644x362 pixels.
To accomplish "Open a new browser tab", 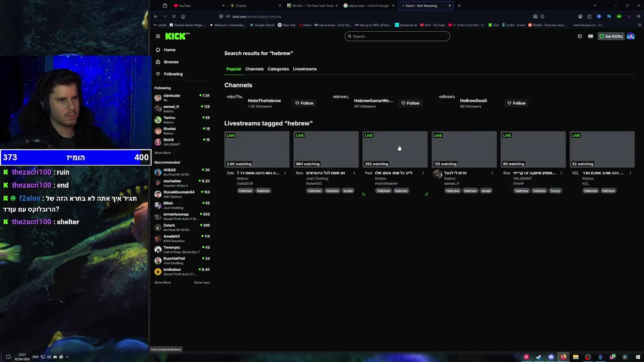I will [x=459, y=6].
